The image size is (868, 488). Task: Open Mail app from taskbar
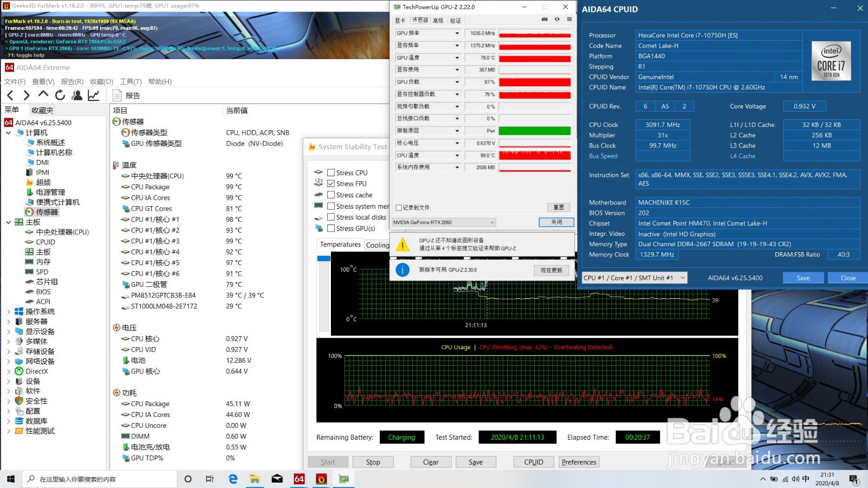[277, 479]
